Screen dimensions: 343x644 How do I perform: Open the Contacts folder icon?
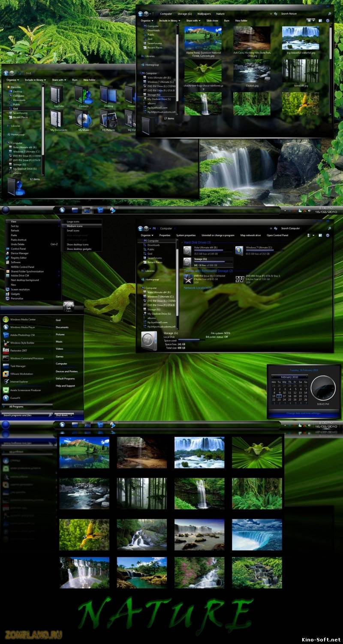click(84, 97)
